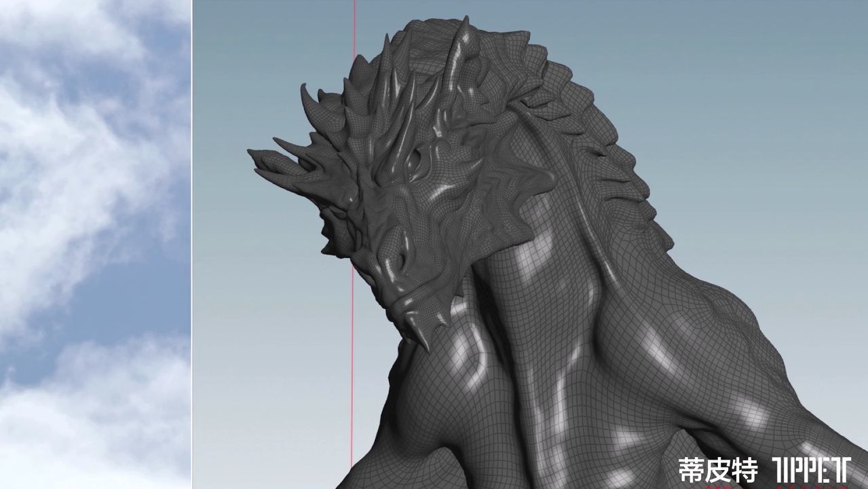868x489 pixels.
Task: Click empty viewport background right of dragon
Action: (x=747, y=136)
